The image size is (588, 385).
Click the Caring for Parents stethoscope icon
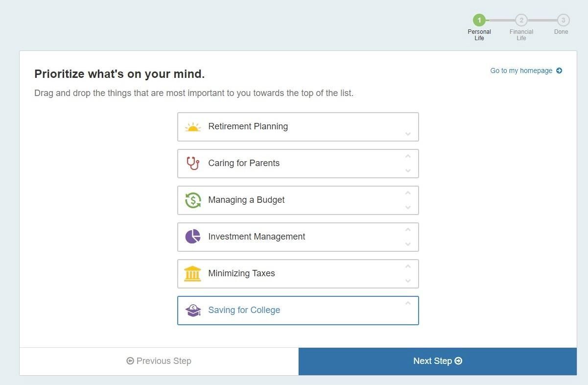(x=193, y=163)
